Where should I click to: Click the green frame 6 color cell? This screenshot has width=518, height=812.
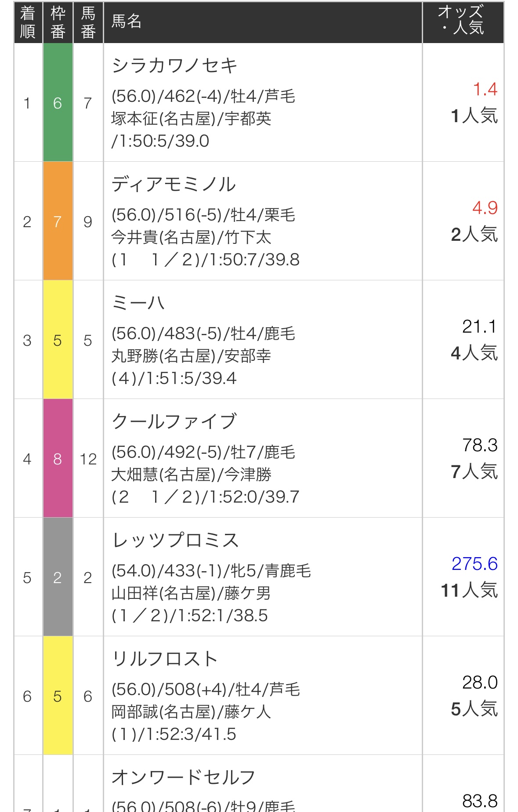(58, 102)
